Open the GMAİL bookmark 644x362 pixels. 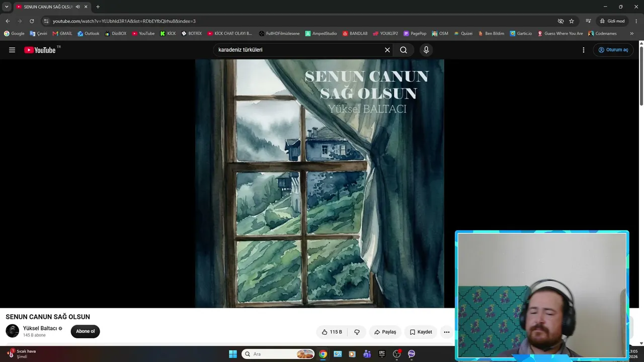pos(62,34)
